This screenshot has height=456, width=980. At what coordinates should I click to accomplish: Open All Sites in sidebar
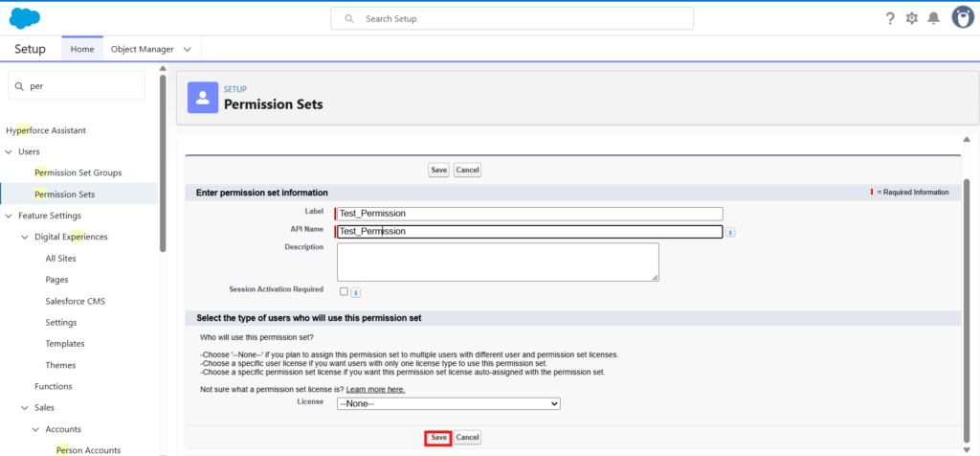(60, 259)
